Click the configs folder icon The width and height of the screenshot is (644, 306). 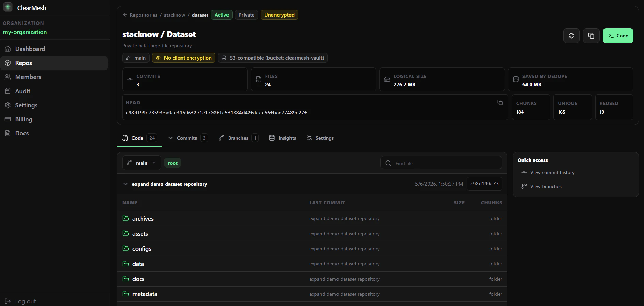[126, 248]
